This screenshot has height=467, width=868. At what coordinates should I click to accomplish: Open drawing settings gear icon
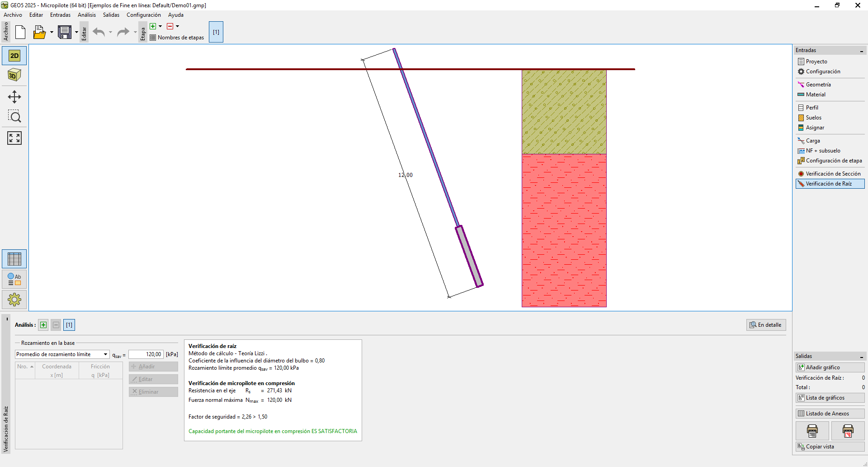[14, 300]
